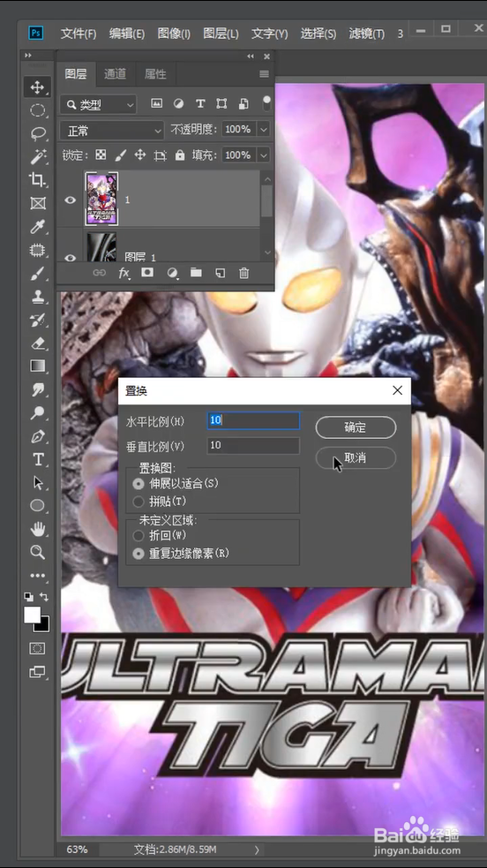Select the Clone Stamp tool

pos(38,297)
